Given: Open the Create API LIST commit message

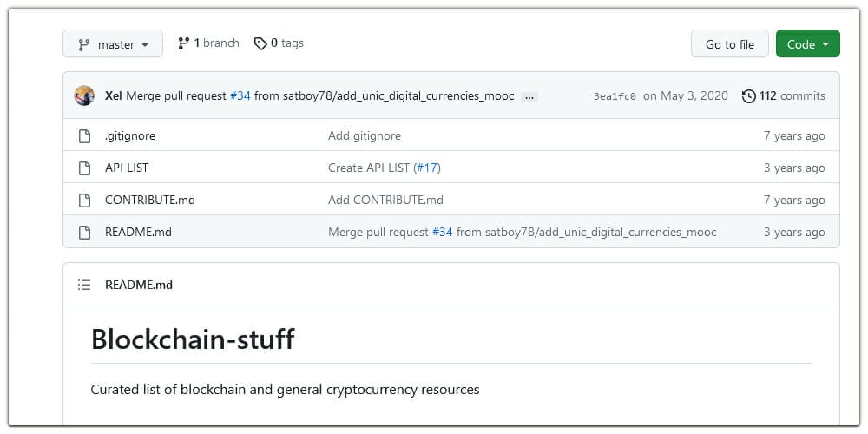Looking at the screenshot, I should point(369,168).
